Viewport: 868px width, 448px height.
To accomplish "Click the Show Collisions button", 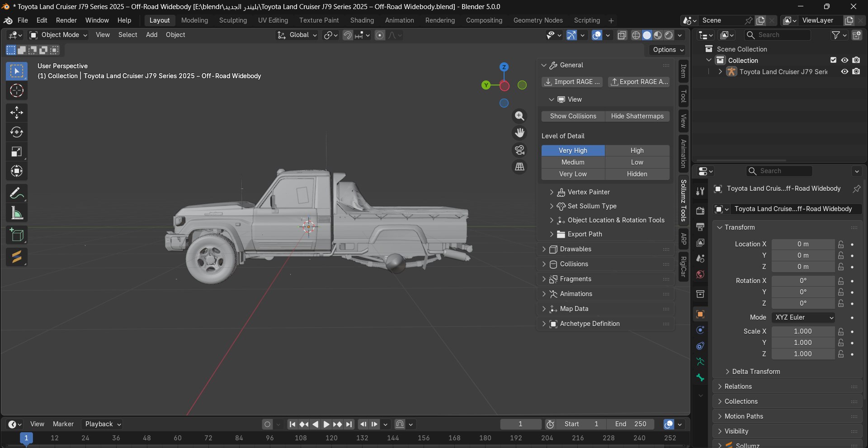I will tap(573, 116).
